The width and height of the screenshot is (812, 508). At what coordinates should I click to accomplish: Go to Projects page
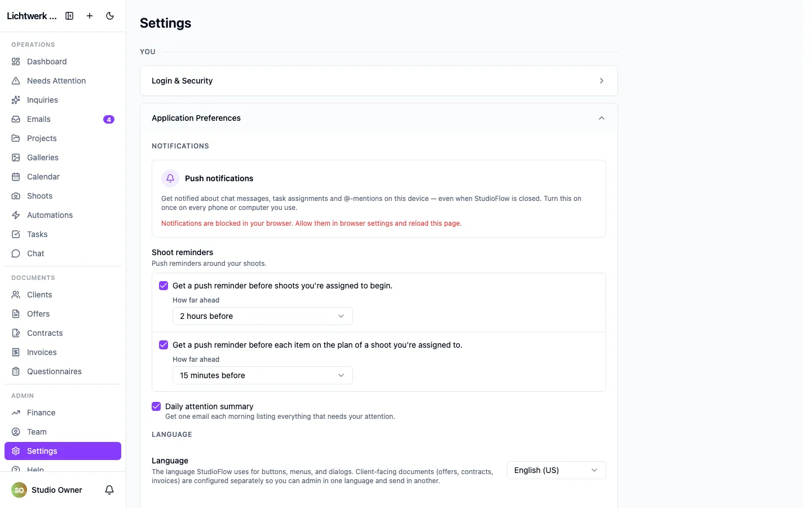63,138
